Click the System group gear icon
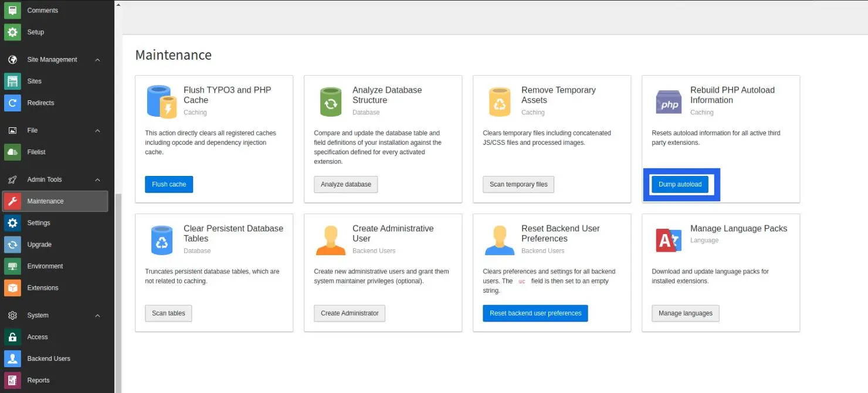Screen dimensions: 868x393 point(12,316)
